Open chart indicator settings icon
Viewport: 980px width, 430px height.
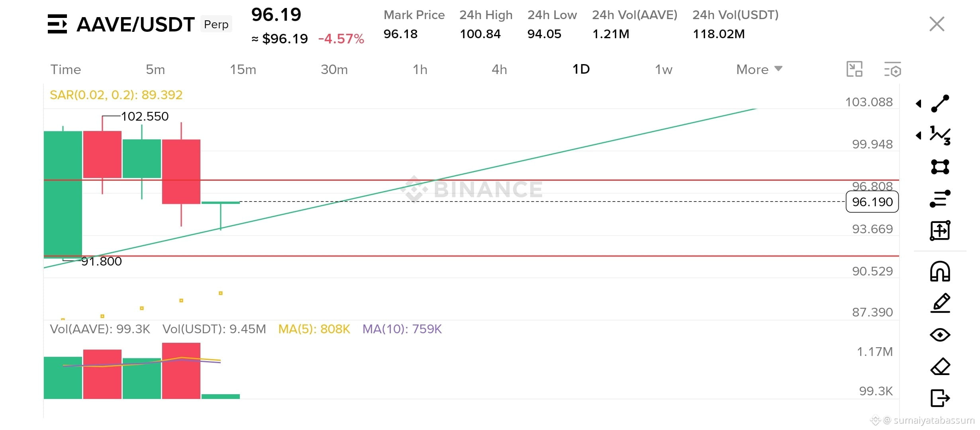(x=892, y=69)
